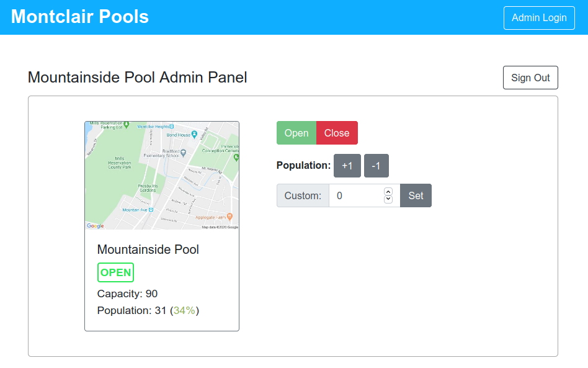Click the Applegate Farm restaurant pin
The width and height of the screenshot is (588, 368).
tap(229, 217)
